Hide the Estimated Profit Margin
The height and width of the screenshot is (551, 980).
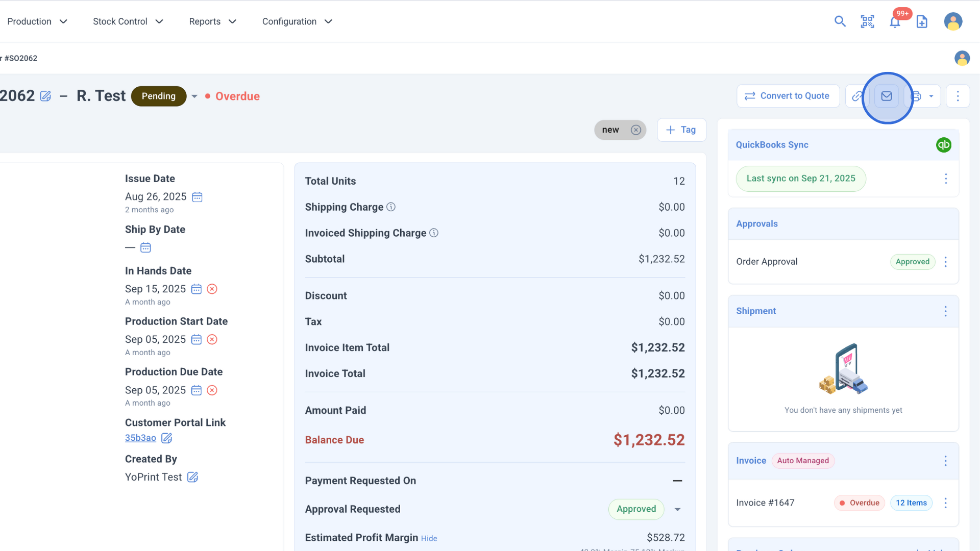click(429, 539)
